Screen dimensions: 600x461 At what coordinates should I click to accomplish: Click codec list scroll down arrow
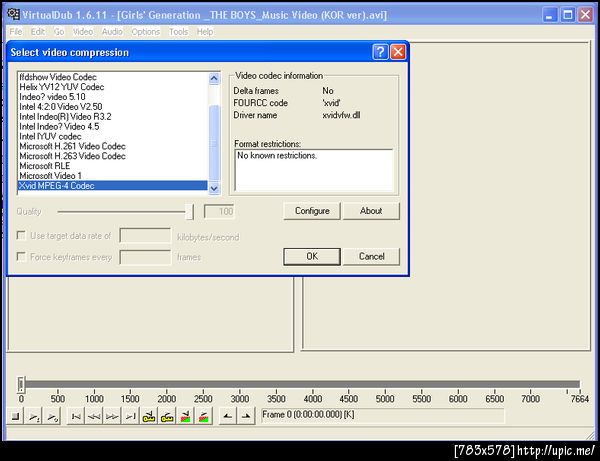[x=214, y=188]
